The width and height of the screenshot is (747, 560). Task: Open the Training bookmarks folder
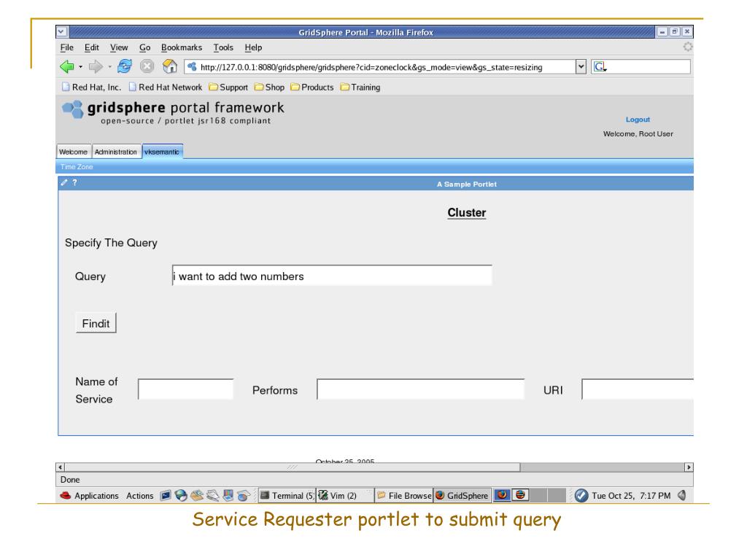point(360,87)
